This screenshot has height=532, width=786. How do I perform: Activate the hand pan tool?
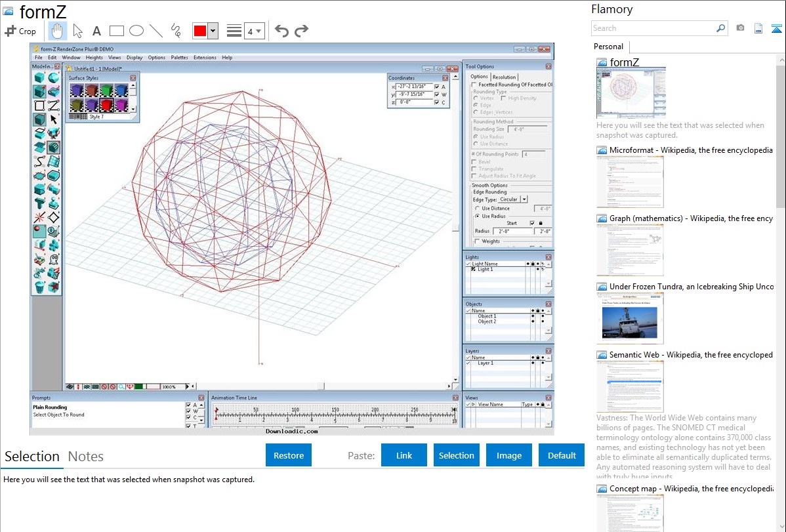(x=57, y=31)
